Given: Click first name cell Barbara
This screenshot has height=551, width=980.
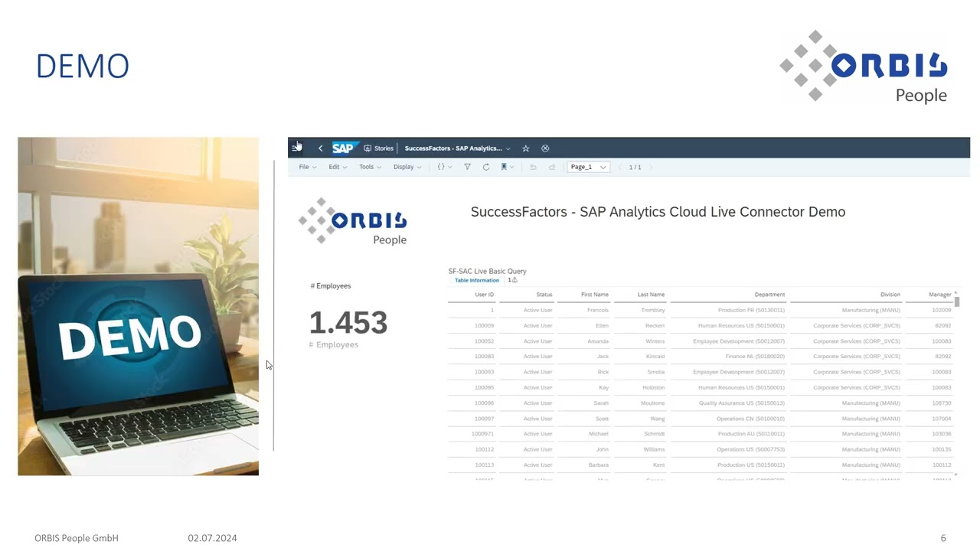Looking at the screenshot, I should tap(598, 465).
